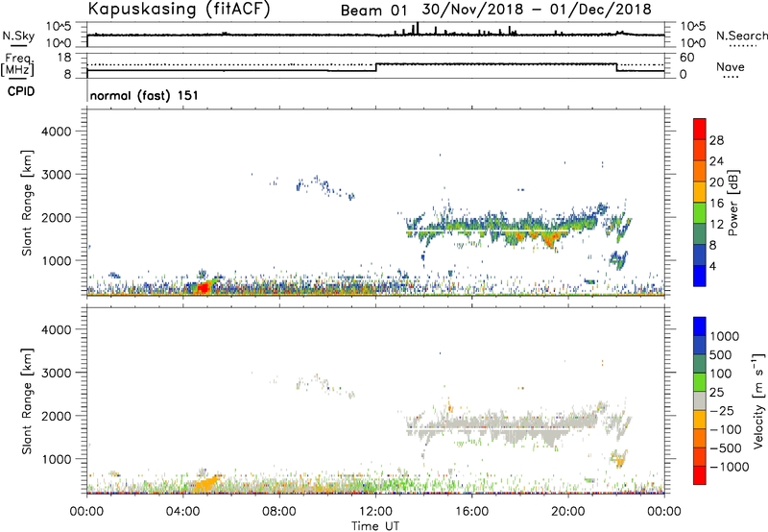Viewport: 768px width, 532px height.
Task: Click the N.Search legend label
Action: 741,36
